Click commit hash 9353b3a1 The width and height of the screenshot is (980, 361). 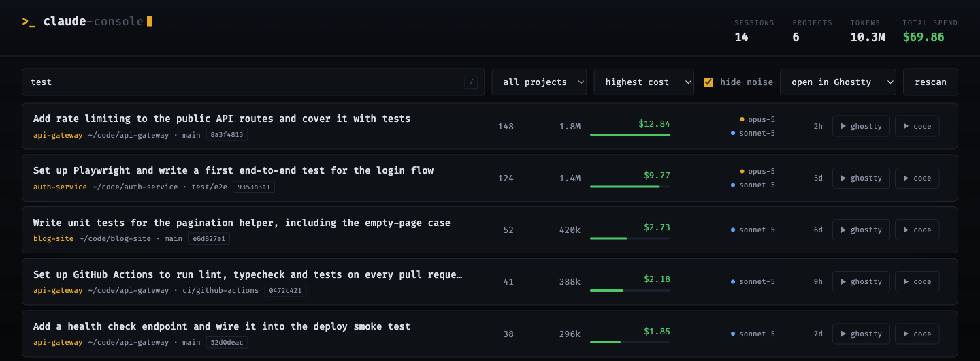click(253, 187)
